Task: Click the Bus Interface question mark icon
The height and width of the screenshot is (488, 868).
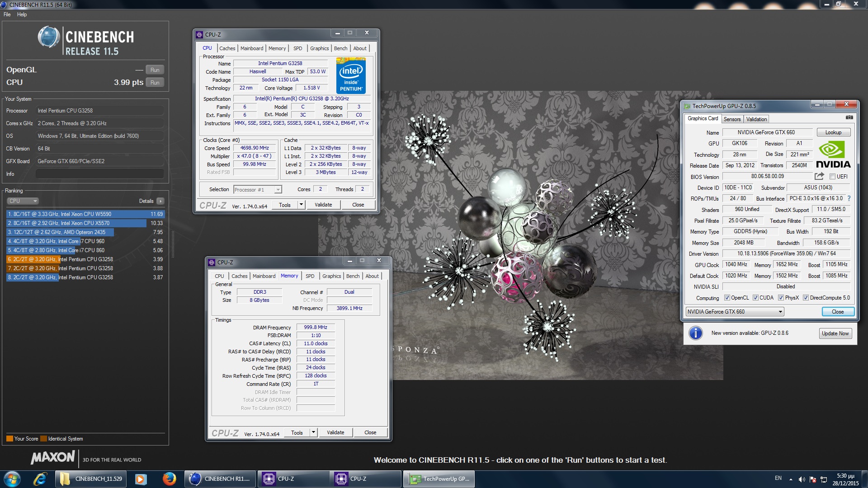Action: pos(849,198)
